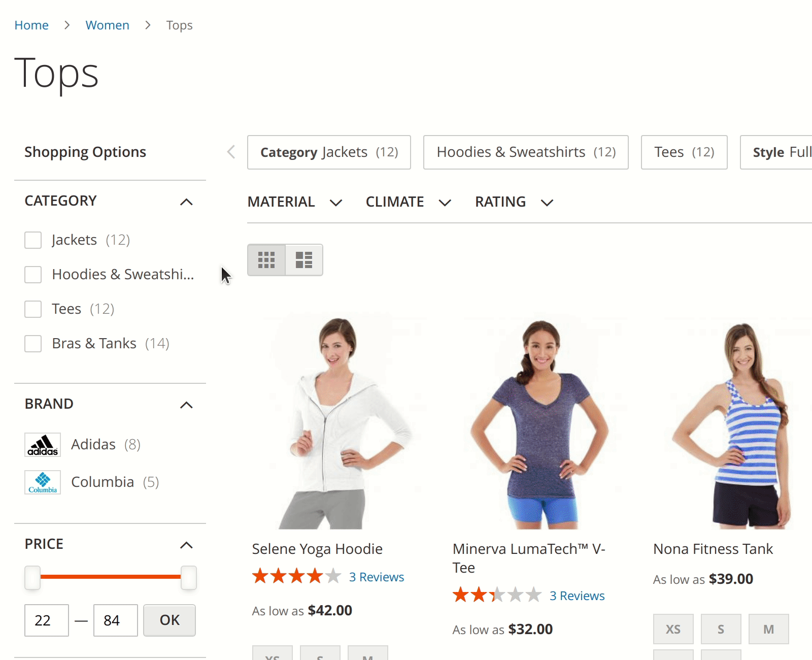Image resolution: width=812 pixels, height=660 pixels.
Task: Check the Jackets category filter
Action: click(33, 240)
